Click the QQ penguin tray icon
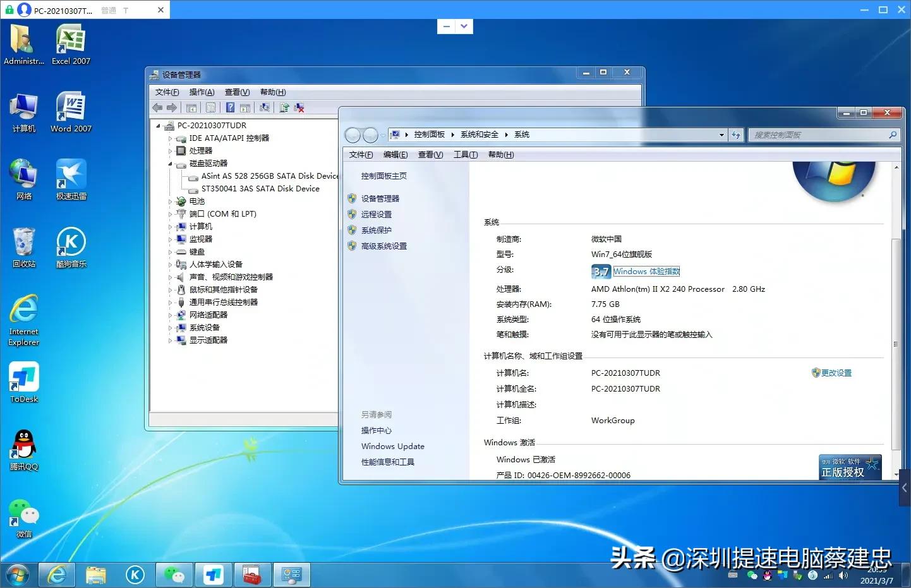911x588 pixels. [768, 575]
